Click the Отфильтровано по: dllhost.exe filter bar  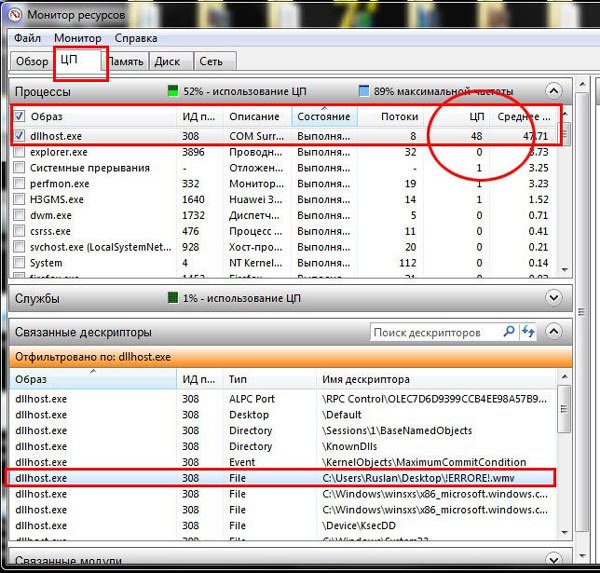point(290,357)
